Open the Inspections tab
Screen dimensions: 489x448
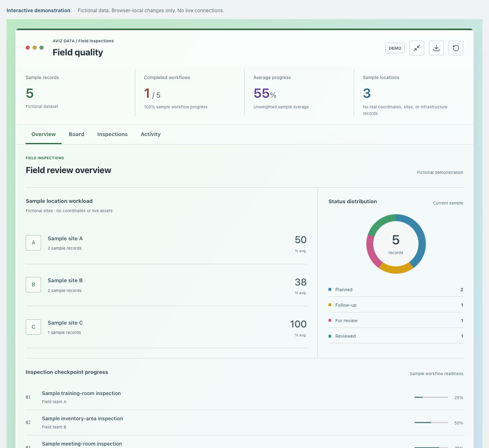(112, 134)
